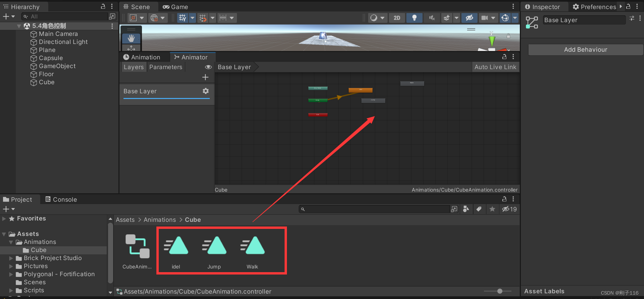
Task: Open the Console tab
Action: (61, 199)
